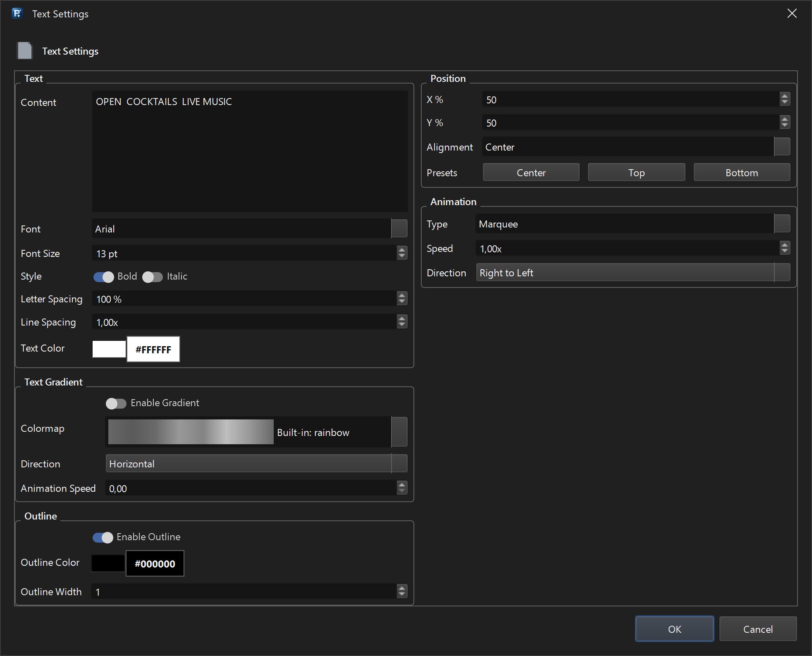
Task: Click the Line Spacing field 1,00x
Action: tap(244, 322)
